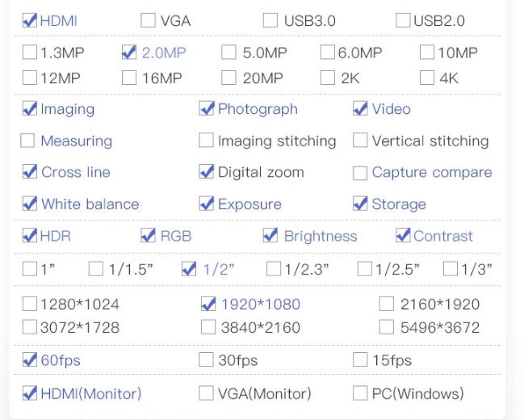Select the 5.0MP resolution checkbox

pos(228,52)
